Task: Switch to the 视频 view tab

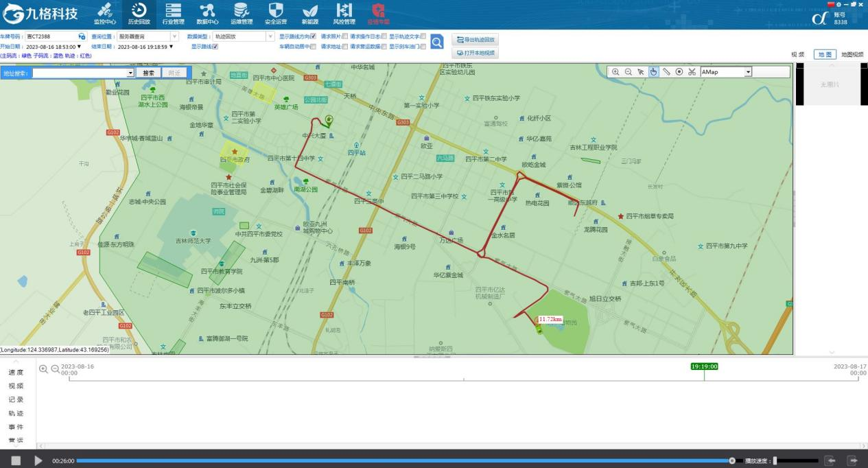Action: tap(797, 54)
